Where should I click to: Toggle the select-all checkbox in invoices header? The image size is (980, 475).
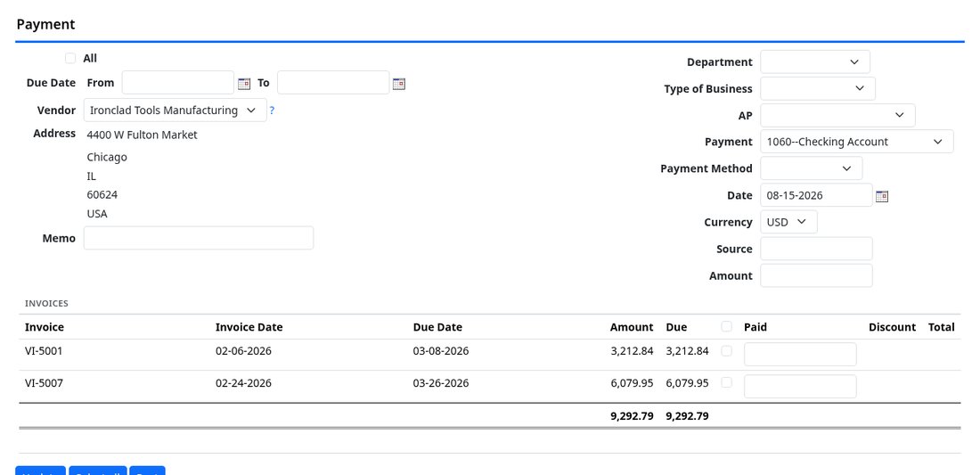click(x=726, y=326)
